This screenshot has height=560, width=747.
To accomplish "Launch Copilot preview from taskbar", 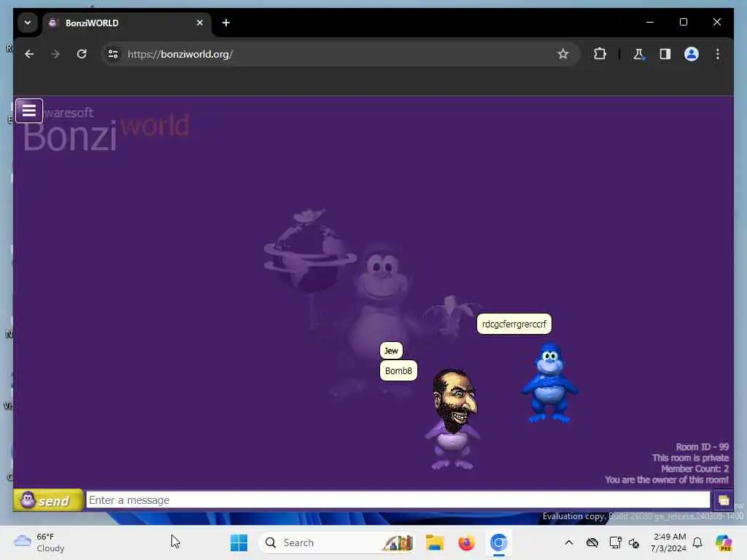I will 723,542.
